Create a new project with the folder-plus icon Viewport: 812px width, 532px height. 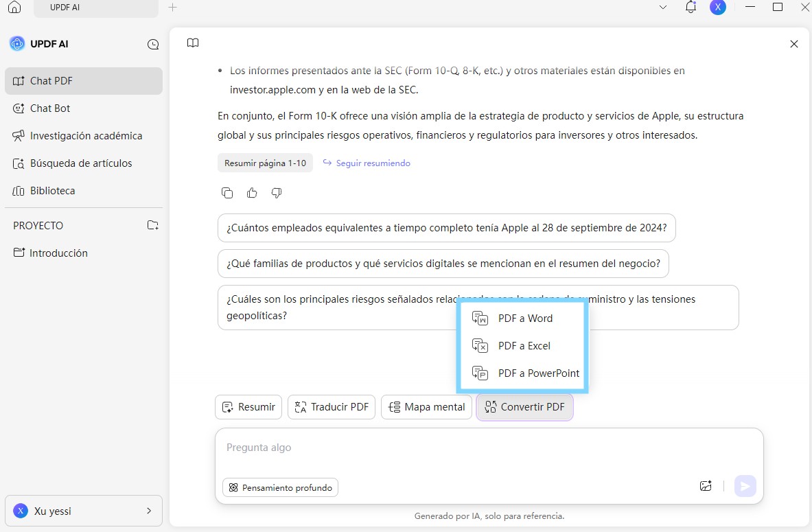[x=152, y=225]
